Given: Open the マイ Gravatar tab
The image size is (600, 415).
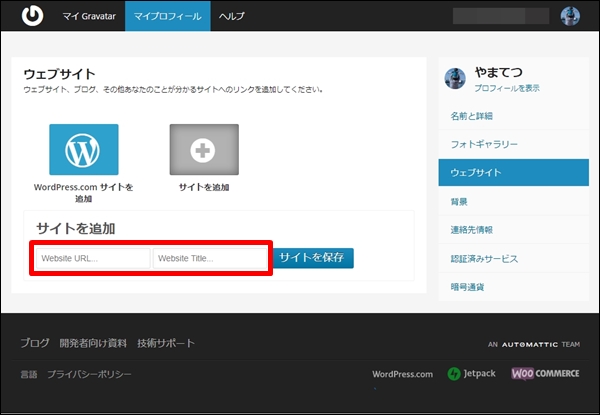Looking at the screenshot, I should tap(89, 16).
